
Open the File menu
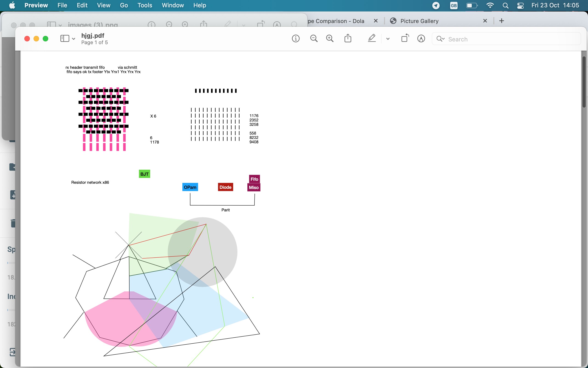point(62,5)
